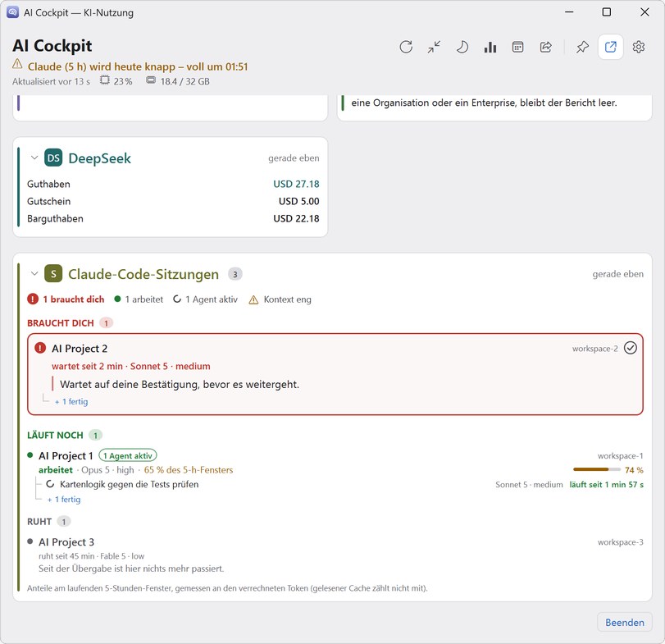Collapse the DeepSeek card chevron
The image size is (665, 644).
click(34, 158)
